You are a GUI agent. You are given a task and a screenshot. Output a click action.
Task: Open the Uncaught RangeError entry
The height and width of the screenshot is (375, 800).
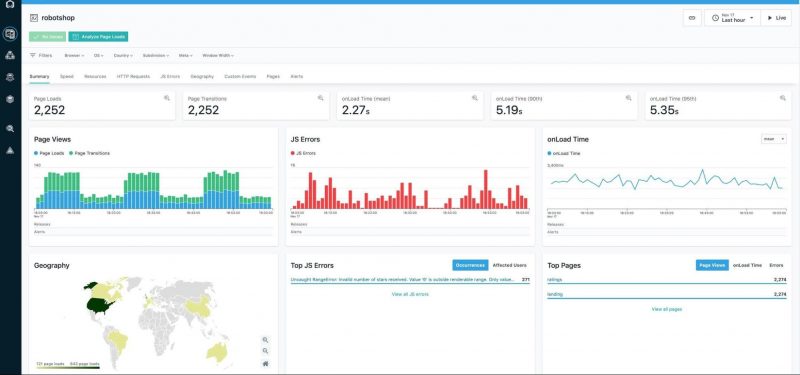point(410,280)
